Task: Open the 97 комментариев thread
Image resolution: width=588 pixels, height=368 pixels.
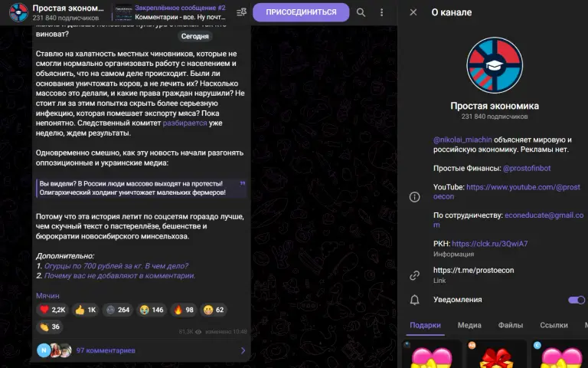Action: coord(142,350)
